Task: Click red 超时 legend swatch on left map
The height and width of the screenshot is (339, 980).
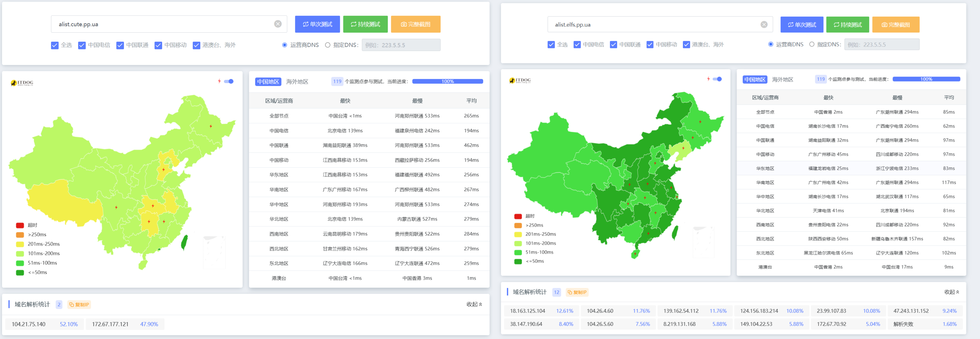Action: (20, 225)
